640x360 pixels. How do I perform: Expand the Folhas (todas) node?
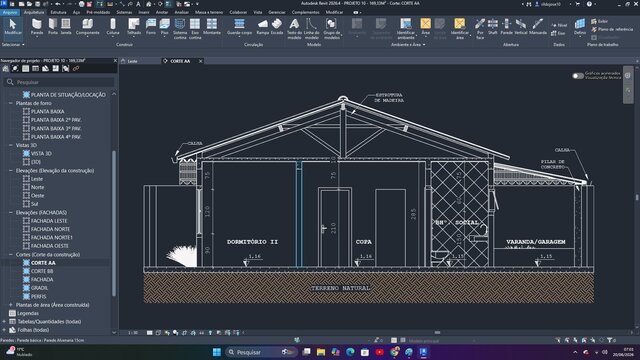(4, 330)
